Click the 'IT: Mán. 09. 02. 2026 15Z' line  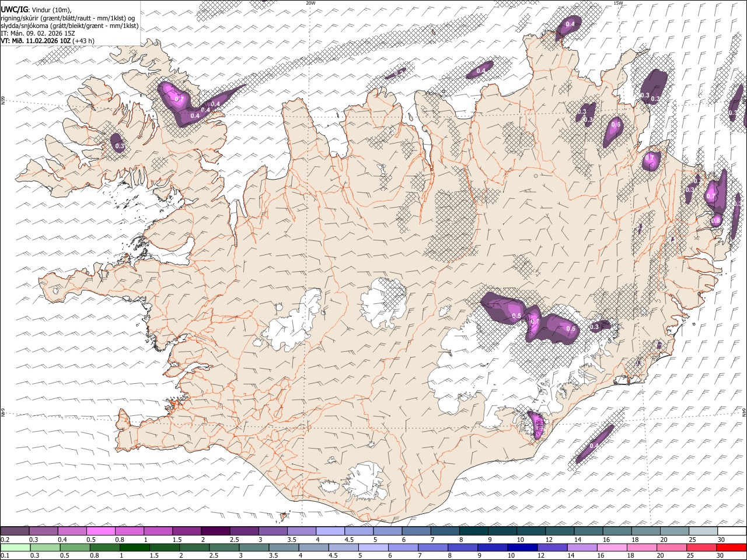click(x=38, y=33)
